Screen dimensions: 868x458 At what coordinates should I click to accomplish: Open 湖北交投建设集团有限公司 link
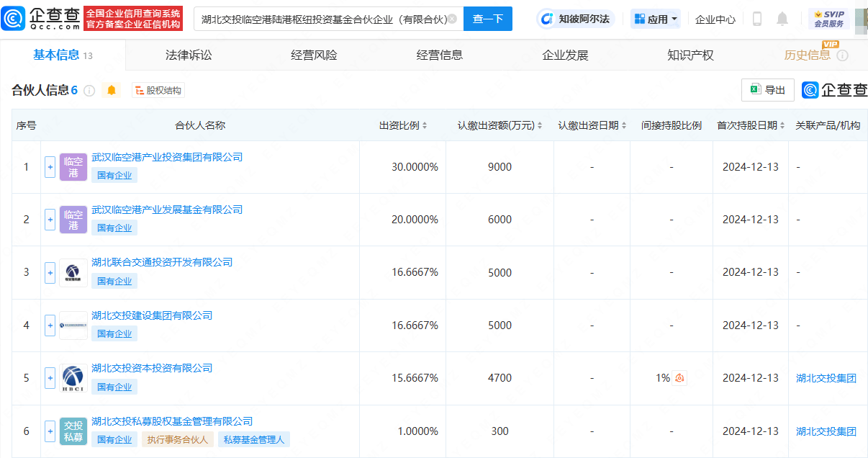click(152, 315)
